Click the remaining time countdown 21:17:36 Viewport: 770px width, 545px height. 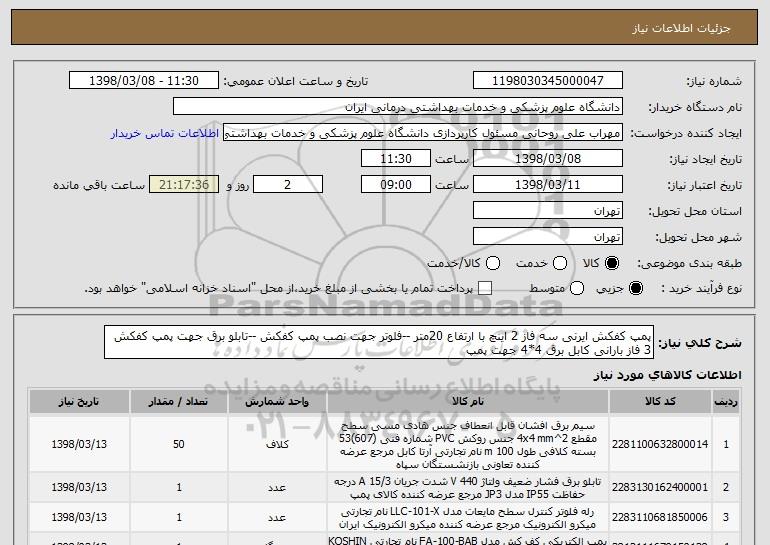184,185
